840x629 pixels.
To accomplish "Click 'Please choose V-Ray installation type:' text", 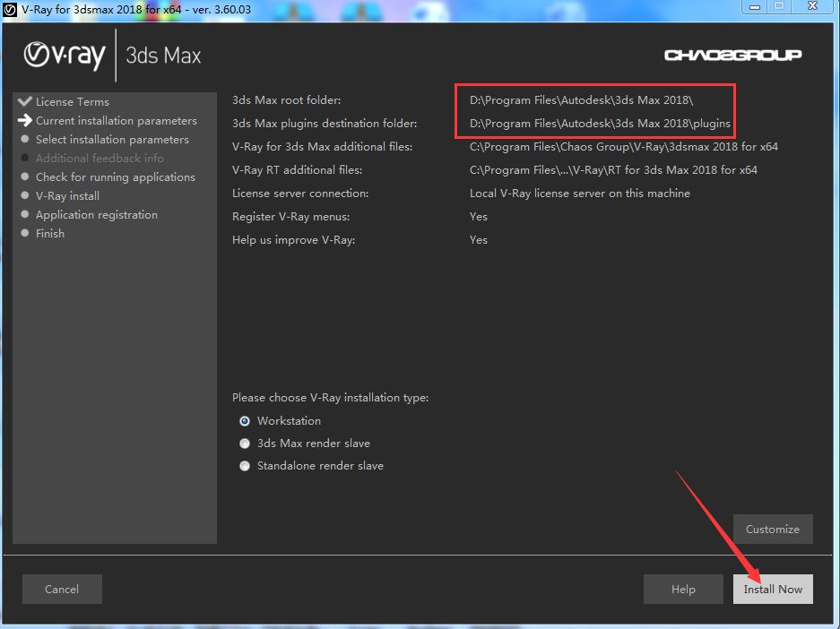I will click(330, 398).
